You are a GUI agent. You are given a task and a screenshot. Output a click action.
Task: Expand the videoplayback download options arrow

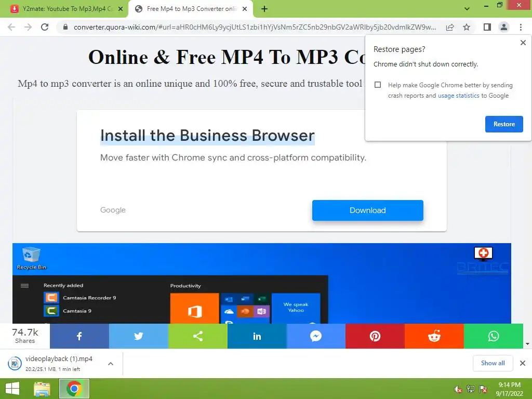tap(111, 364)
